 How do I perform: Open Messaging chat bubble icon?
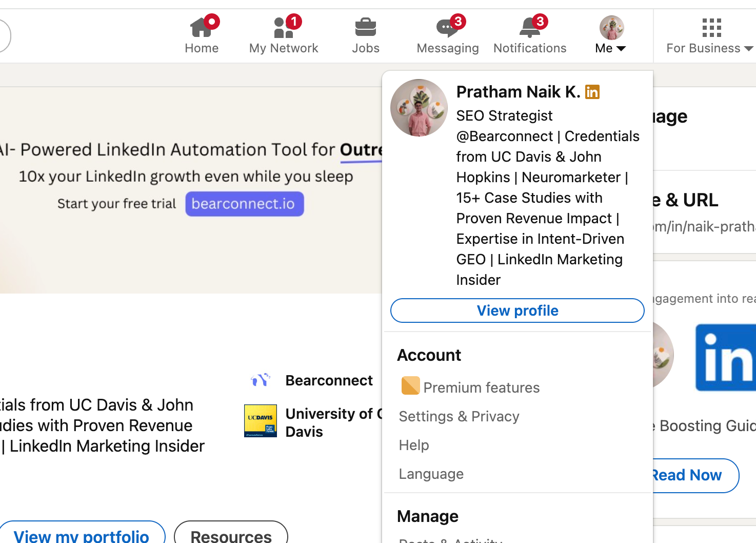447,28
